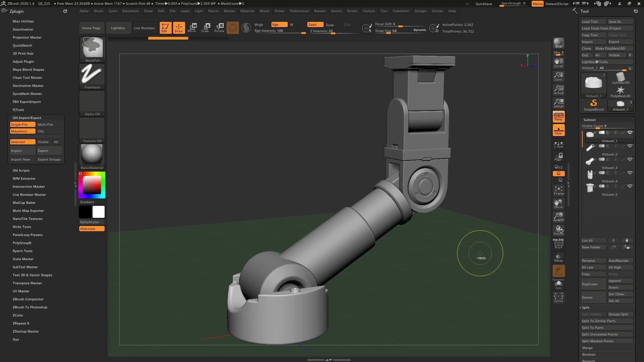Expand the Merge section
Screen dimensions: 644x362
[587, 348]
